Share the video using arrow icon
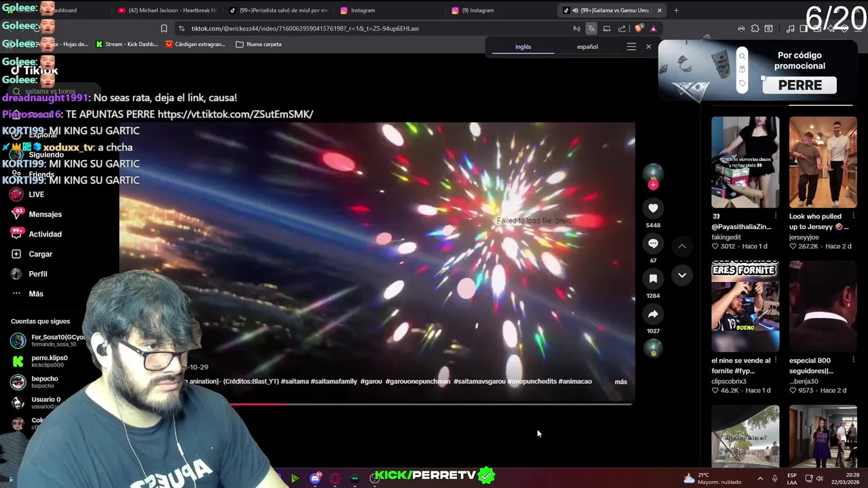The height and width of the screenshot is (488, 868). (x=653, y=314)
